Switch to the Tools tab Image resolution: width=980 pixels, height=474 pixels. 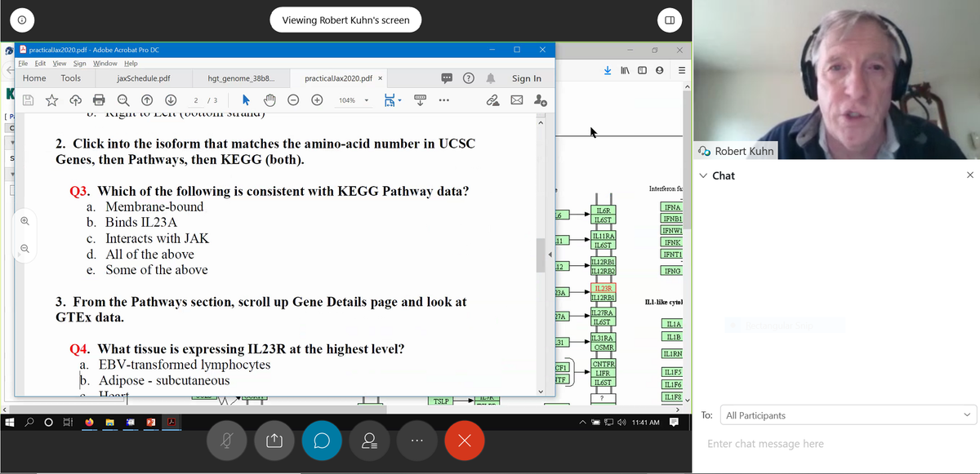(71, 78)
